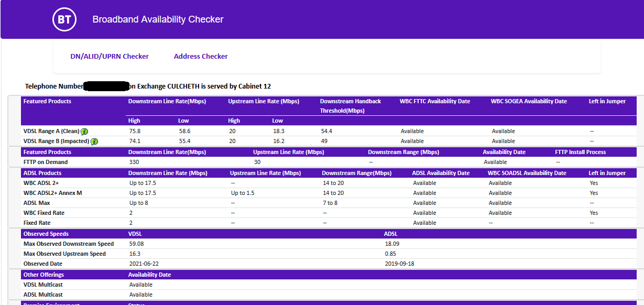Viewport: 644px width, 305px height.
Task: Select the VDSL Multicast row label
Action: (43, 285)
